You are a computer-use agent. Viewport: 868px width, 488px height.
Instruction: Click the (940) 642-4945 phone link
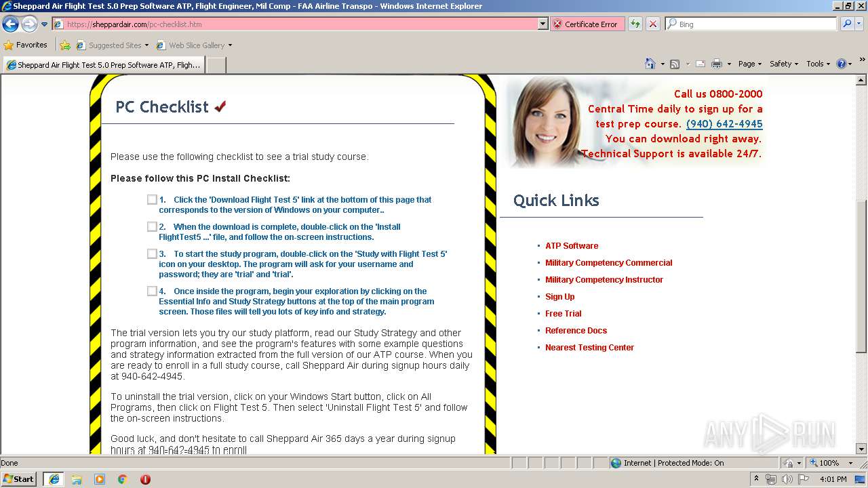coord(724,124)
